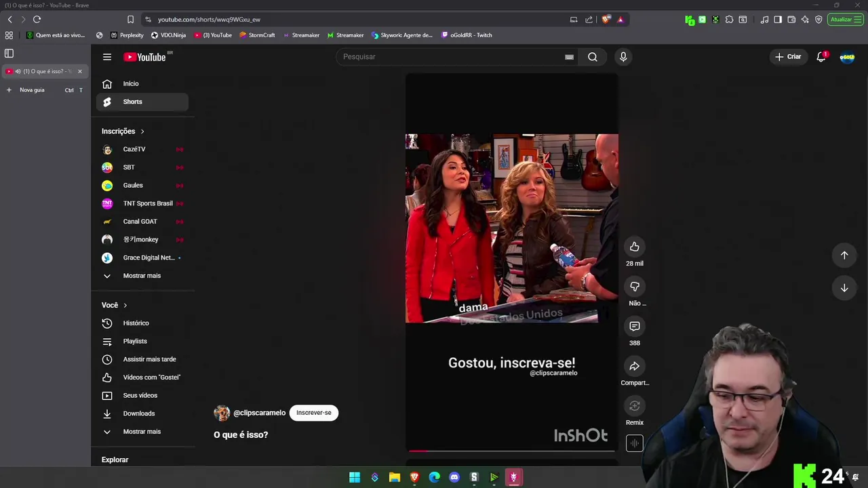Expand the Inscrições section
This screenshot has height=488, width=868.
coord(123,131)
